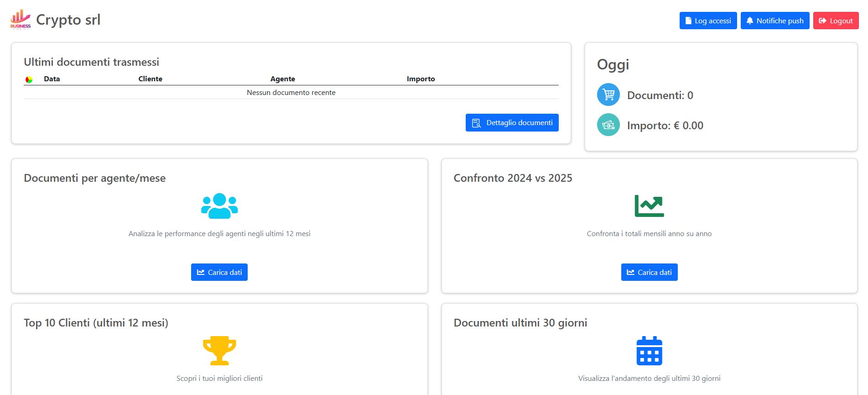Open Dettaglio documenti
The image size is (868, 395).
tap(512, 123)
